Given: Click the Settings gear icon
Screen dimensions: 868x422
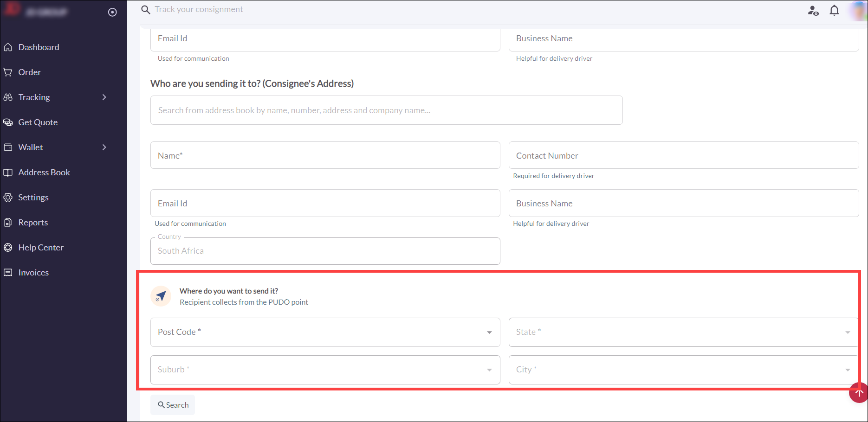Looking at the screenshot, I should [x=8, y=198].
